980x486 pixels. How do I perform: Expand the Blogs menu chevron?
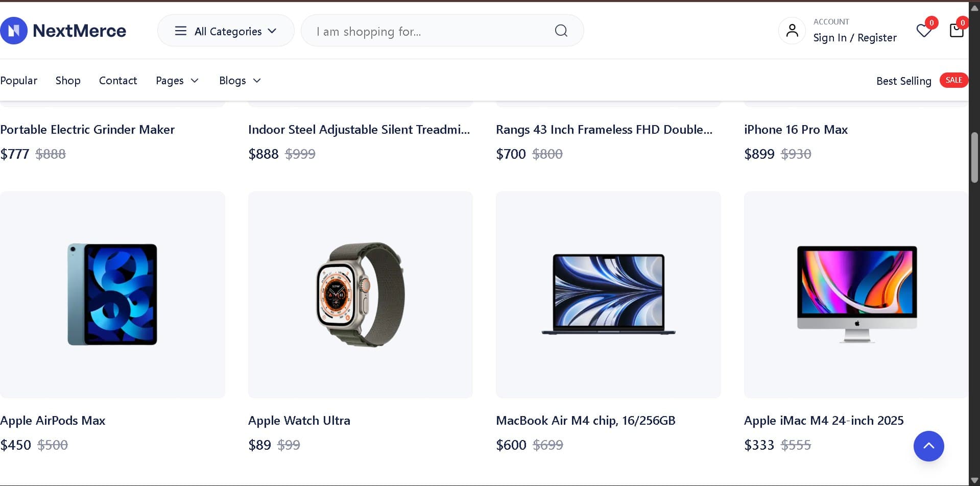(257, 81)
